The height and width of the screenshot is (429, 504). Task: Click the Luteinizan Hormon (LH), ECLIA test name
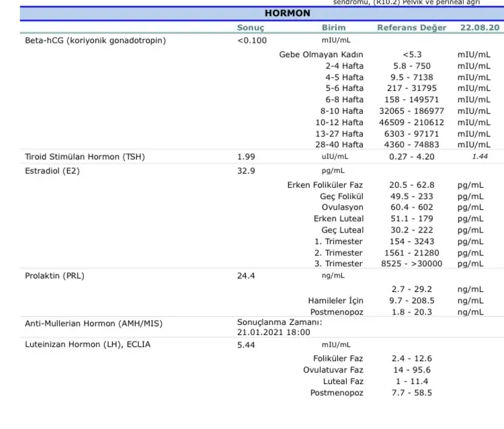tap(88, 345)
